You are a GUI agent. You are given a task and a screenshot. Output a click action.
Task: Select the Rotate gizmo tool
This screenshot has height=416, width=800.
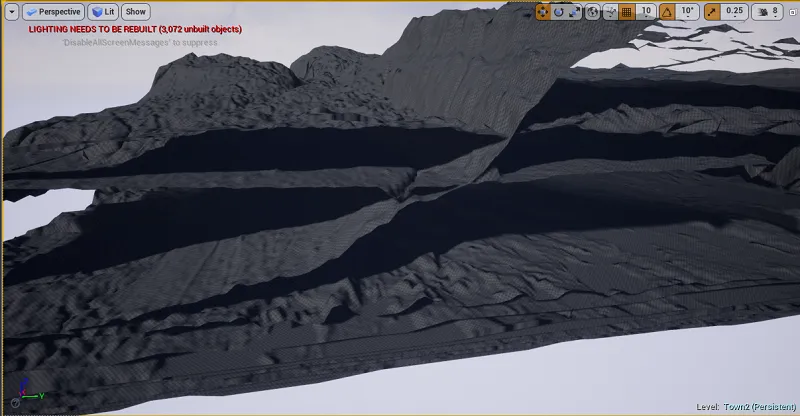[559, 12]
